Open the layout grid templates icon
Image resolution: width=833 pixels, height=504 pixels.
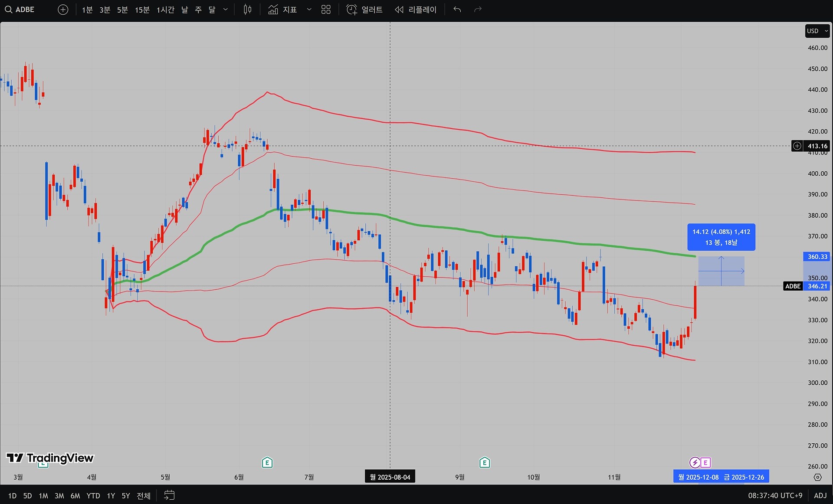pos(326,10)
